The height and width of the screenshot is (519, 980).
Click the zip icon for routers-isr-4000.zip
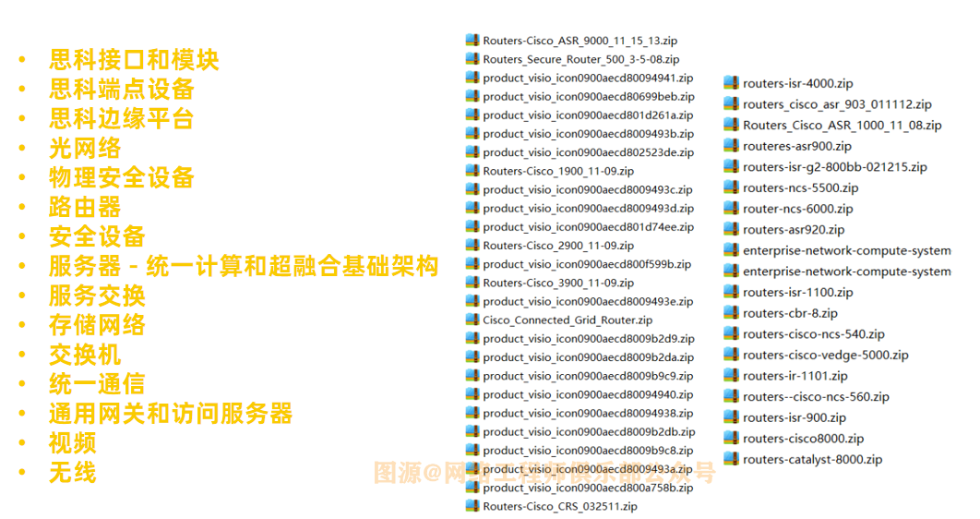[731, 82]
